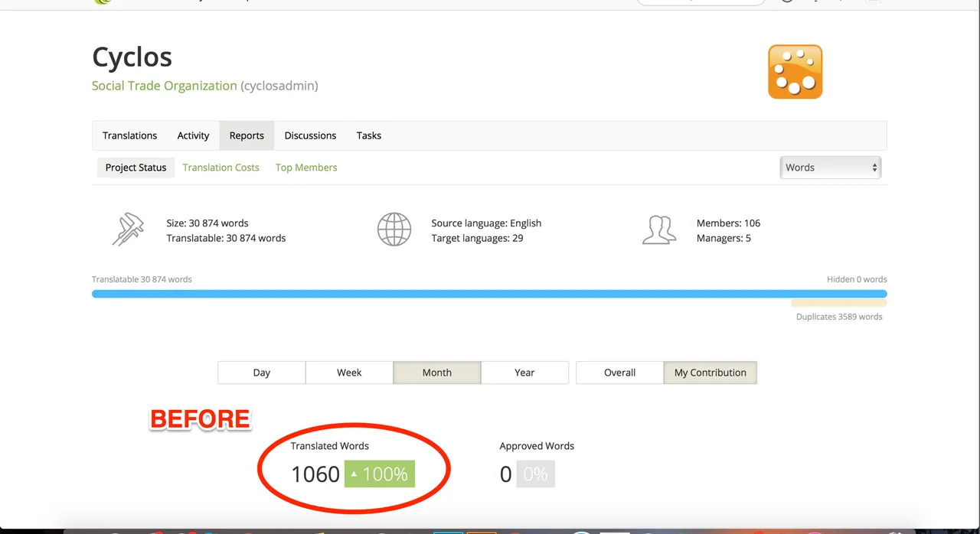Click the members people icon
The width and height of the screenshot is (980, 534).
[x=659, y=230]
